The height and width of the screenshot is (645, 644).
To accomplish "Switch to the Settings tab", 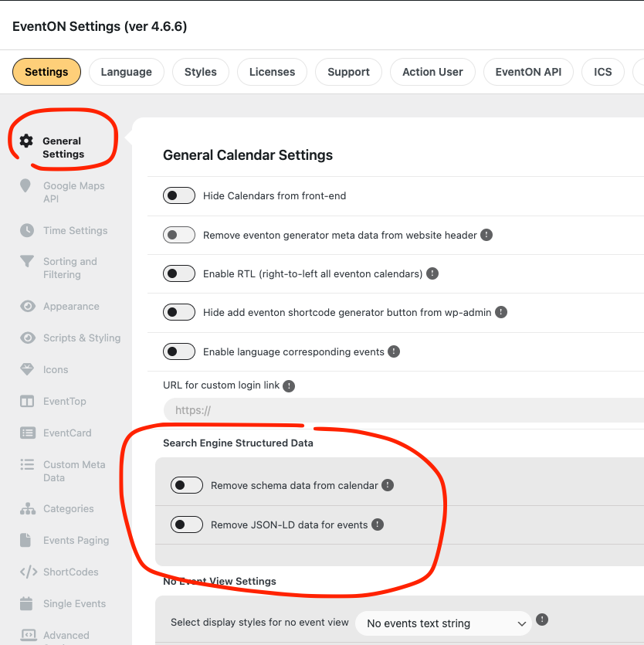I will 46,72.
